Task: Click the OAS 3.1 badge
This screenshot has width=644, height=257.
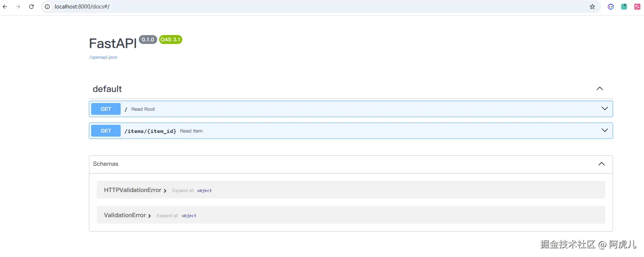Action: 171,40
